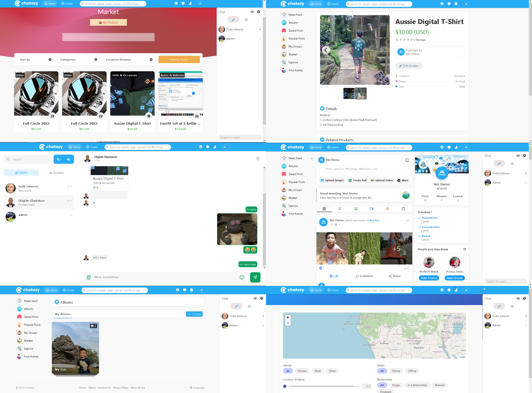The width and height of the screenshot is (532, 393).
Task: Click create group chat icon on Market page
Action: 252,12
